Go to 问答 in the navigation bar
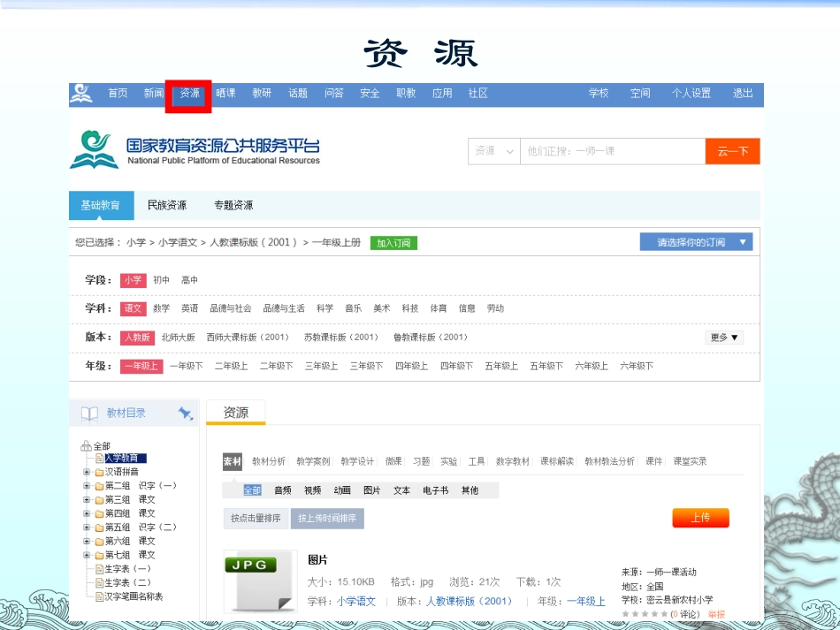The image size is (840, 630). coord(333,93)
